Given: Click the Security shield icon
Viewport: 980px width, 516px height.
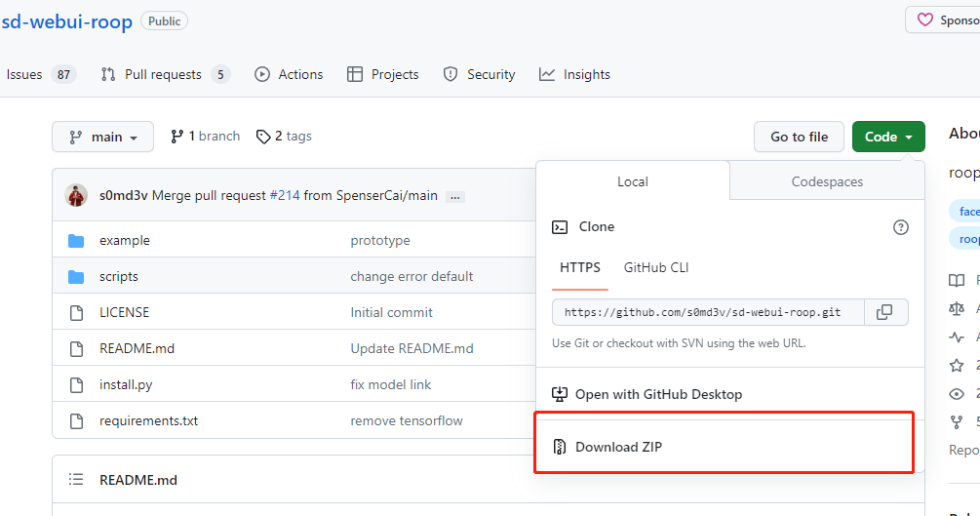Looking at the screenshot, I should pos(450,74).
